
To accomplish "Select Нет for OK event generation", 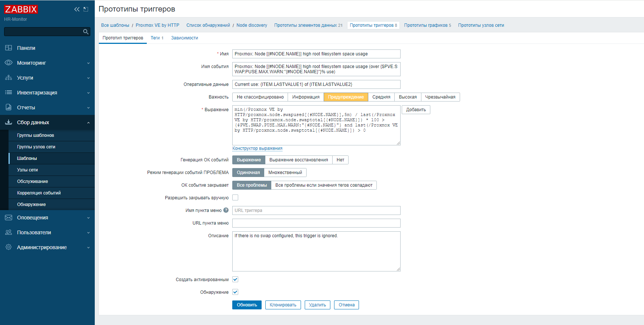I will click(x=340, y=160).
